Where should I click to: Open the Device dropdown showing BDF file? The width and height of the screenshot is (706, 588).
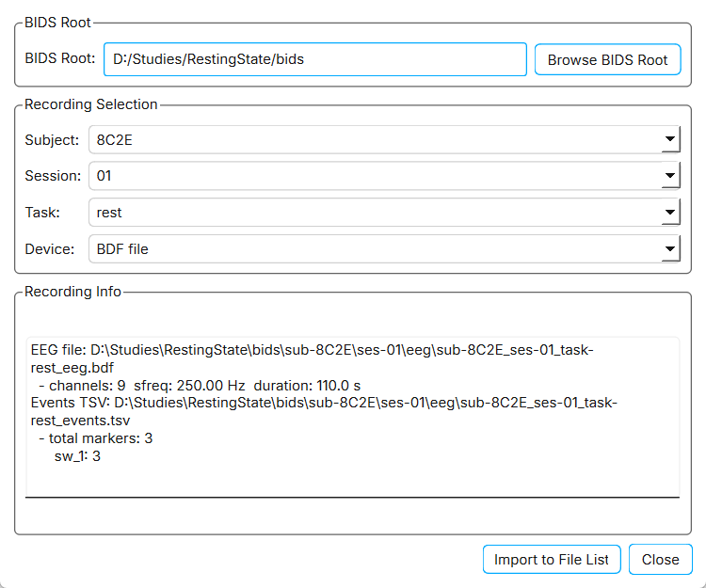(x=384, y=248)
